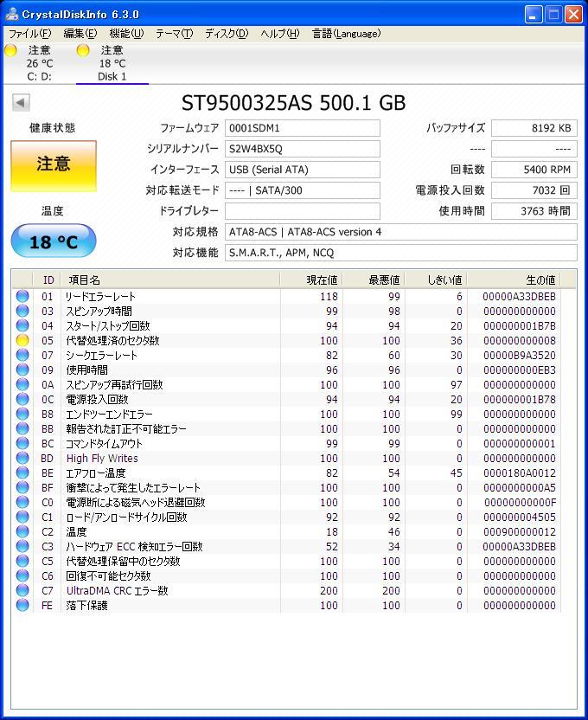The width and height of the screenshot is (588, 720).
Task: Click the power-on hours field 3763 時間
Action: (534, 211)
